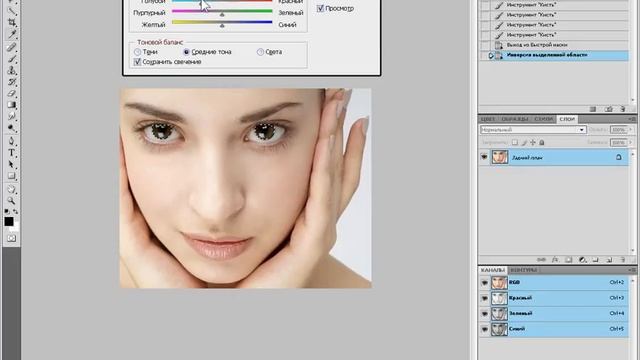Image resolution: width=640 pixels, height=360 pixels.
Task: Select the Средние тона radio button
Action: [x=186, y=52]
